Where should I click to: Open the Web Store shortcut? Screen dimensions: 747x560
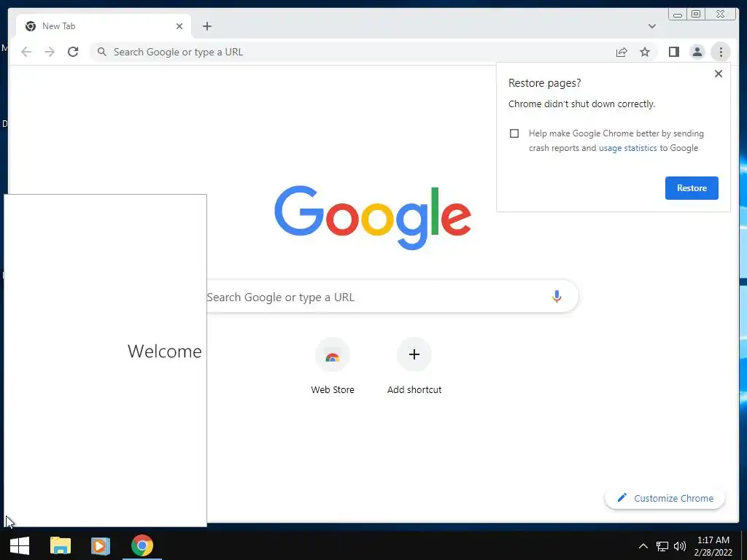[333, 366]
